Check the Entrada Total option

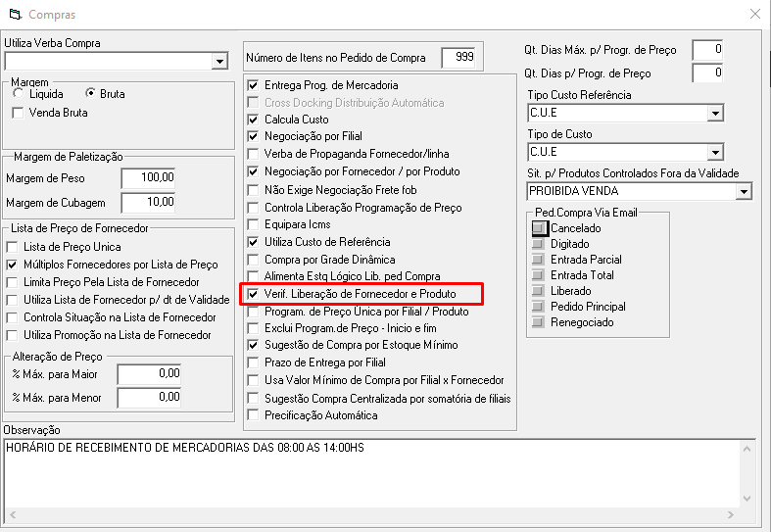pyautogui.click(x=539, y=275)
